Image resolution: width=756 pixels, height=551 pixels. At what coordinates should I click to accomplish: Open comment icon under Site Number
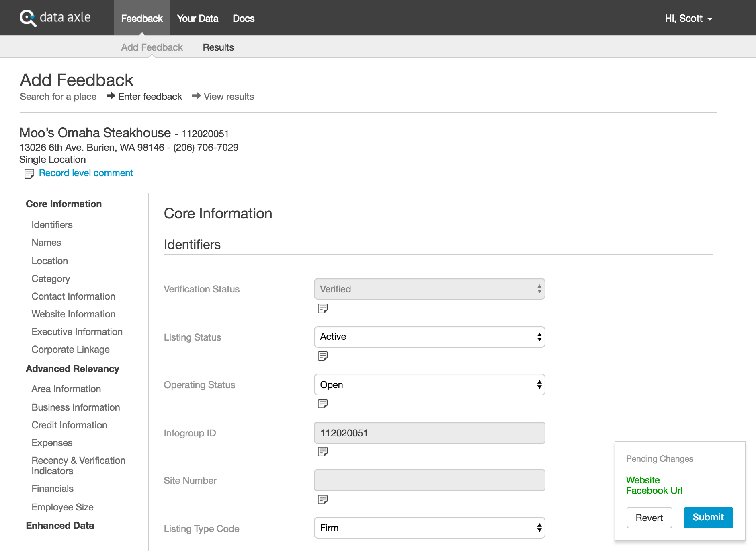point(322,500)
